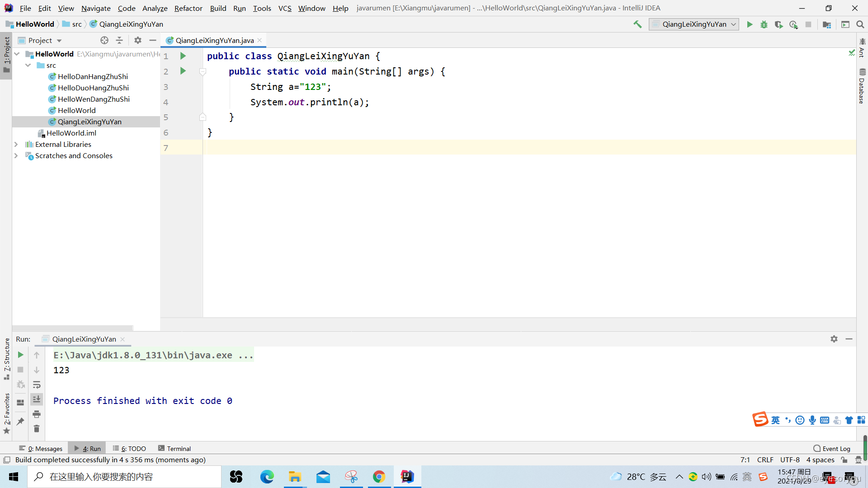The image size is (868, 488).
Task: Rerun program in Run panel
Action: pos(20,355)
